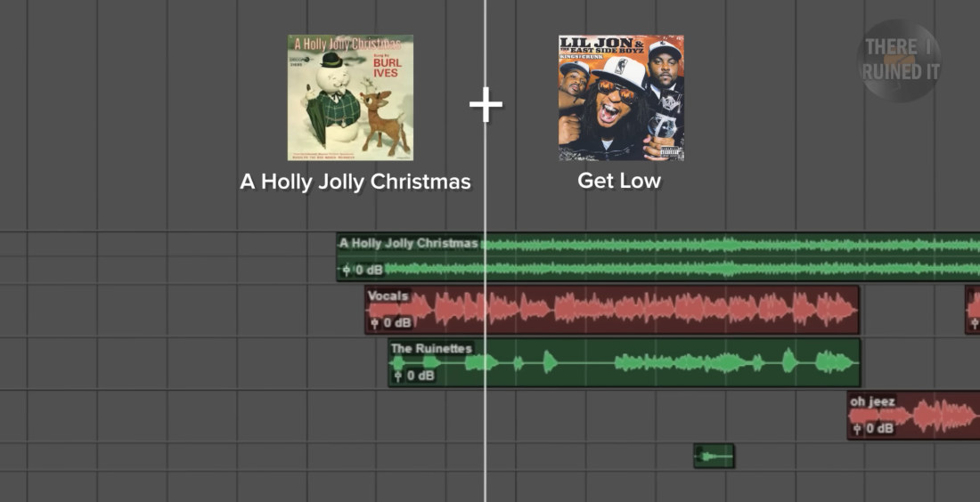
Task: Click the 0 dB value on Holly Jolly Christmas clip
Action: click(x=370, y=270)
